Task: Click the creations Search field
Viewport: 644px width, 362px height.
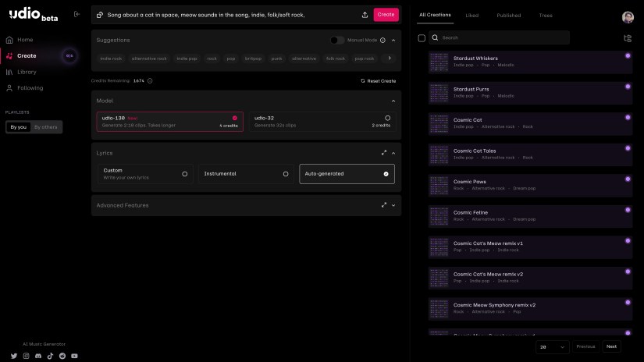Action: click(499, 37)
